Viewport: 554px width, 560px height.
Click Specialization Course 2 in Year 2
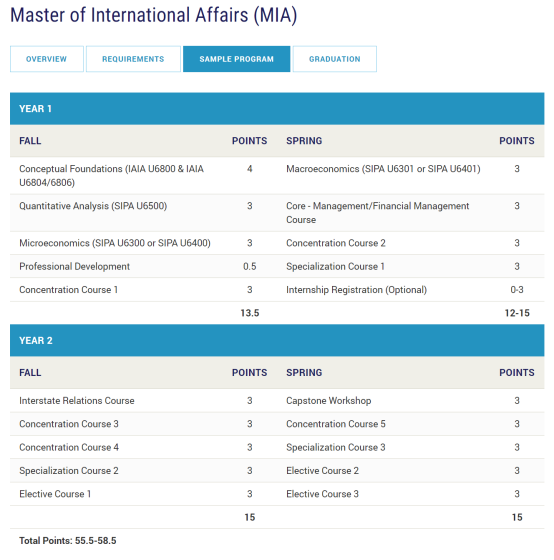69,471
